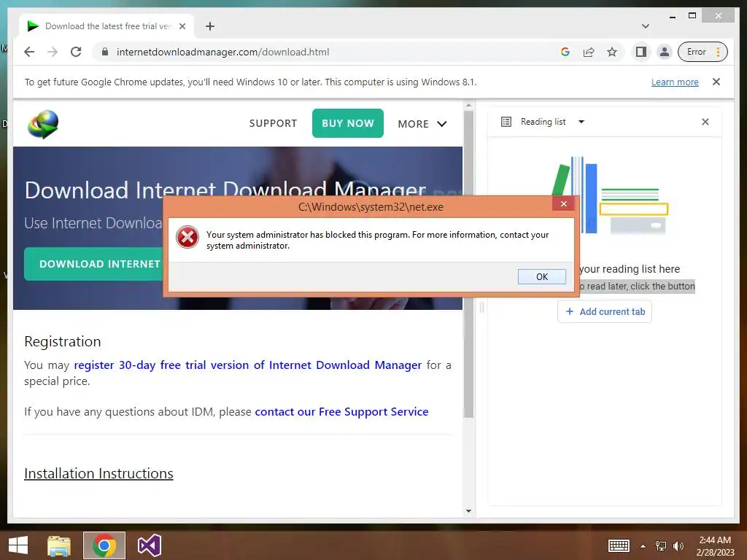The image size is (747, 560).
Task: Click the taskbar clock showing 2:44 AM
Action: tap(715, 545)
